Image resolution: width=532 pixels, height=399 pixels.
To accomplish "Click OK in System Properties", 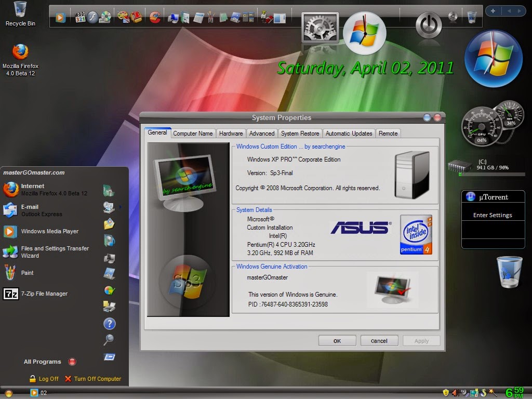I will pos(337,341).
